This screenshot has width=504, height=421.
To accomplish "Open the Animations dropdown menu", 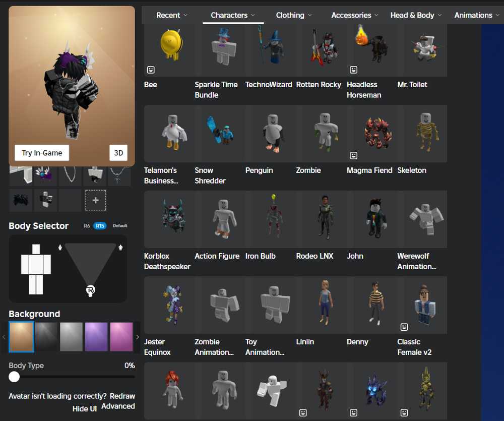I will point(477,15).
